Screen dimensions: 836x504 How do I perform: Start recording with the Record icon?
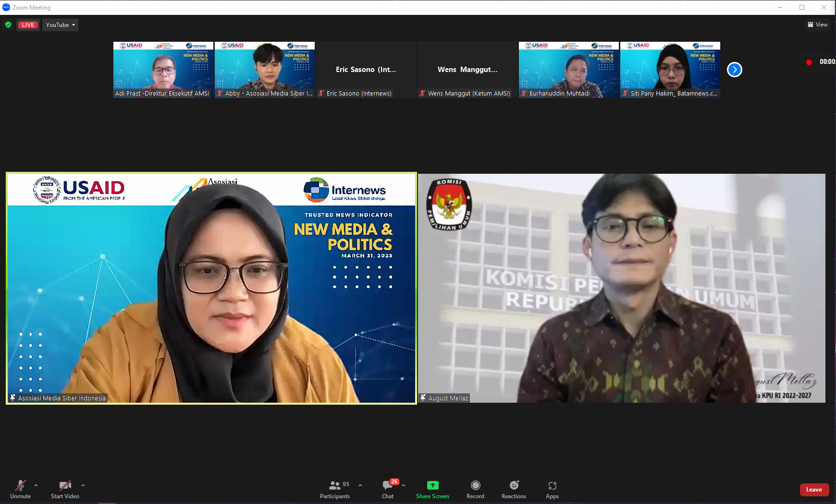click(x=475, y=485)
